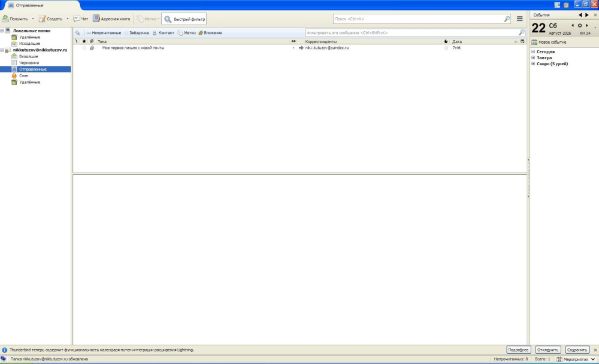Image resolution: width=599 pixels, height=364 pixels.
Task: Expand the Сегодня events section
Action: pyautogui.click(x=533, y=51)
